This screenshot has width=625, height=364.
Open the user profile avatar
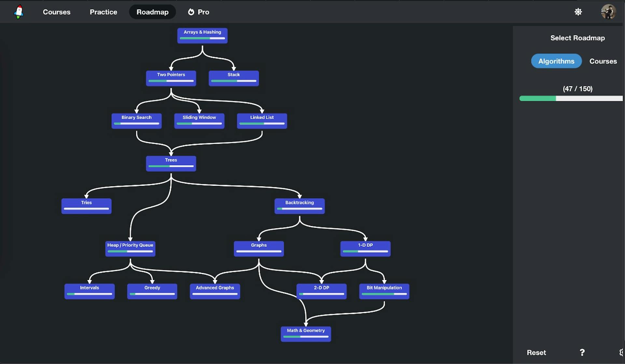coord(608,12)
